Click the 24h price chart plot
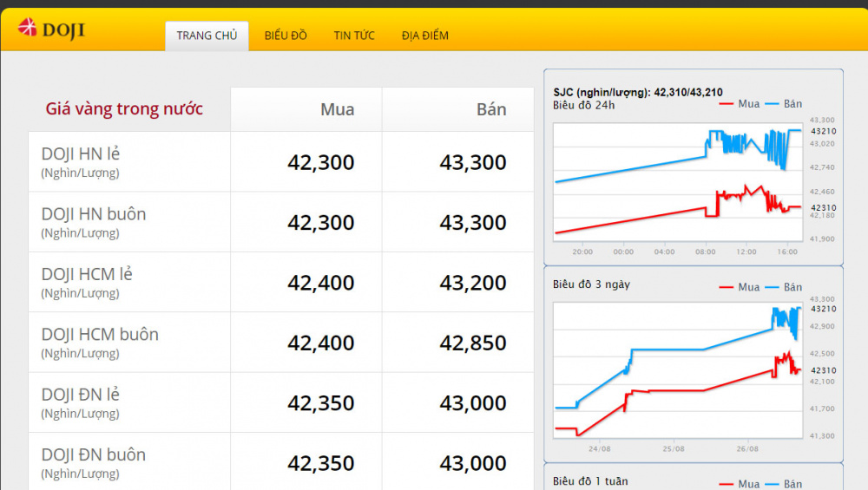This screenshot has width=868, height=490. tap(678, 182)
